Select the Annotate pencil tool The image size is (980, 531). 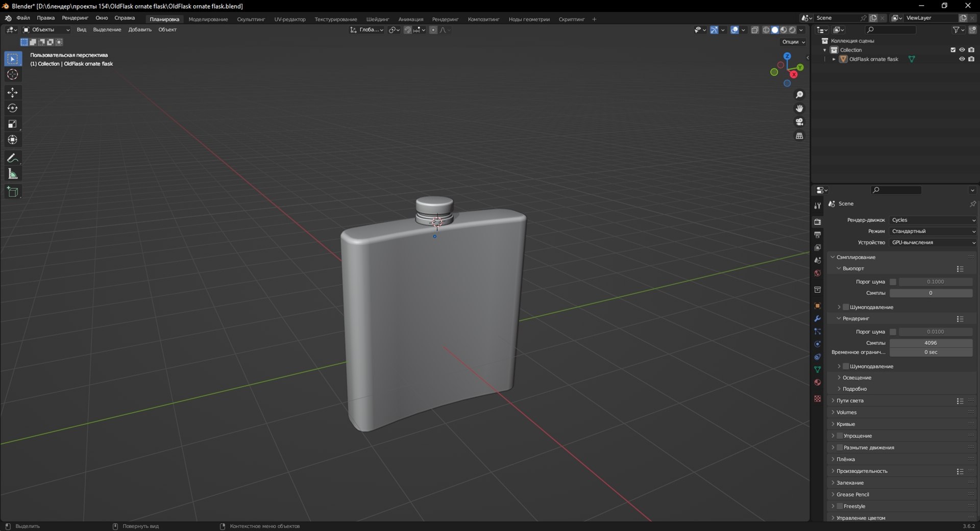(13, 158)
